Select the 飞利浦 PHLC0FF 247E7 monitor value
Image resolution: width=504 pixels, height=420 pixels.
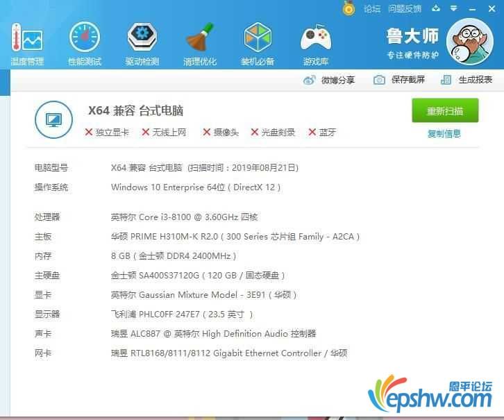click(x=182, y=314)
